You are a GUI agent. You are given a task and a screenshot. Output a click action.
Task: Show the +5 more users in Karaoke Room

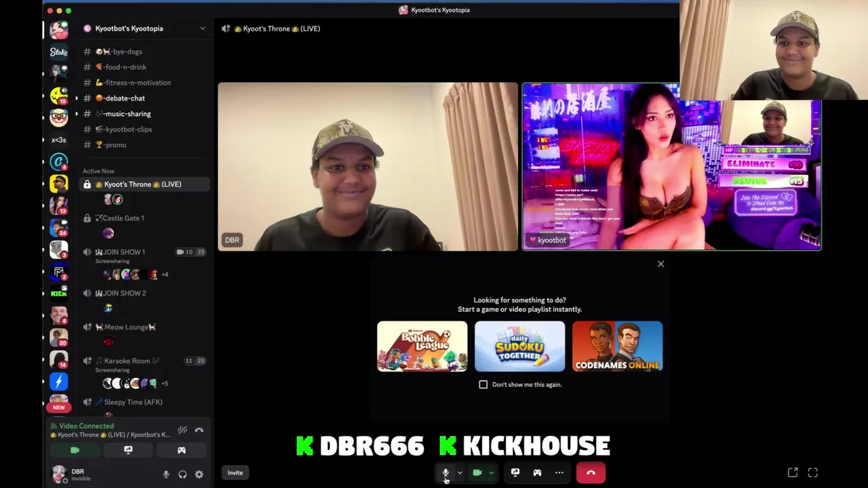165,384
